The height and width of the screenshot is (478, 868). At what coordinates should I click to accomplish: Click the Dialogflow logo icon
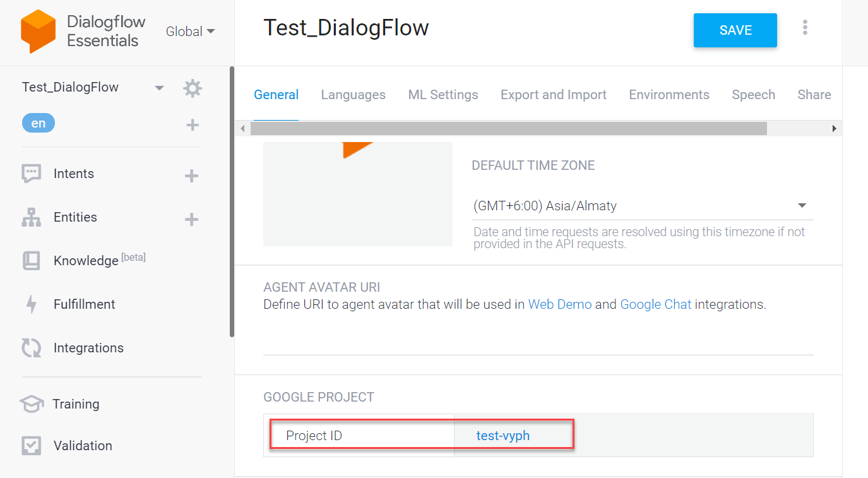(38, 31)
